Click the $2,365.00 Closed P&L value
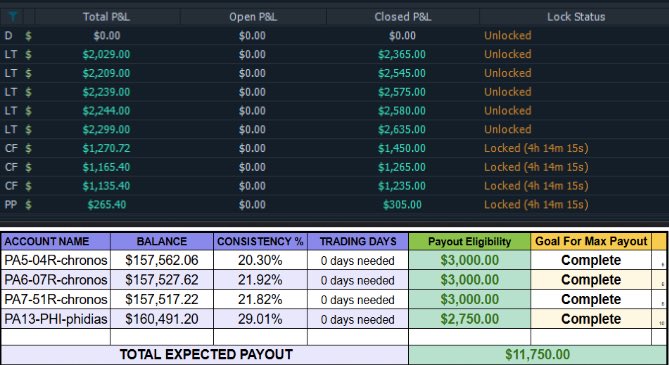 (402, 55)
